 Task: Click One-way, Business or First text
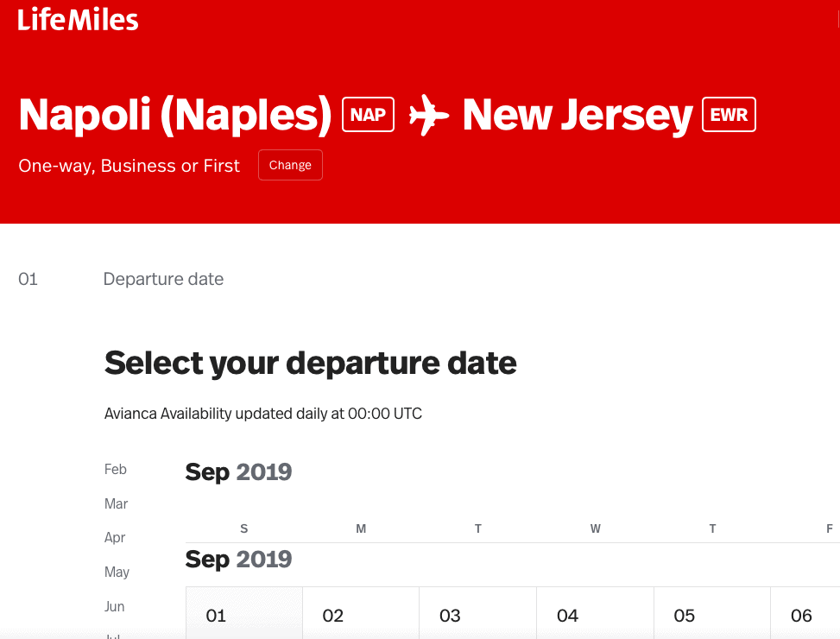point(129,166)
